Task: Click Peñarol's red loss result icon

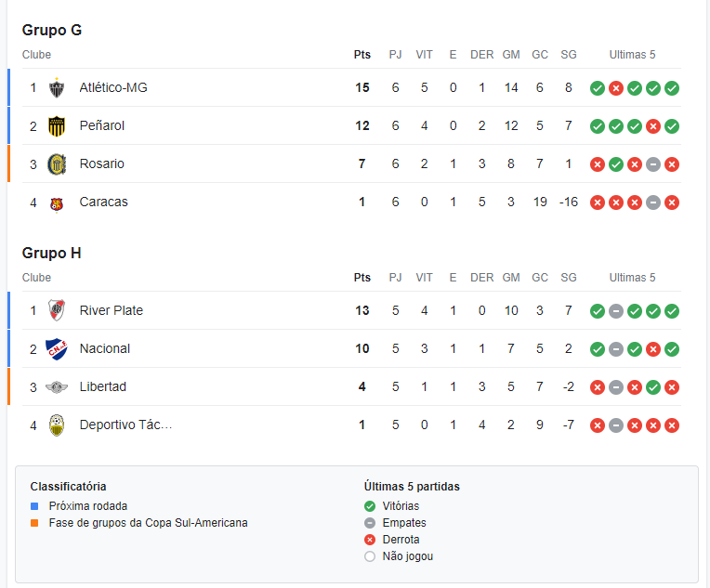Action: click(653, 126)
